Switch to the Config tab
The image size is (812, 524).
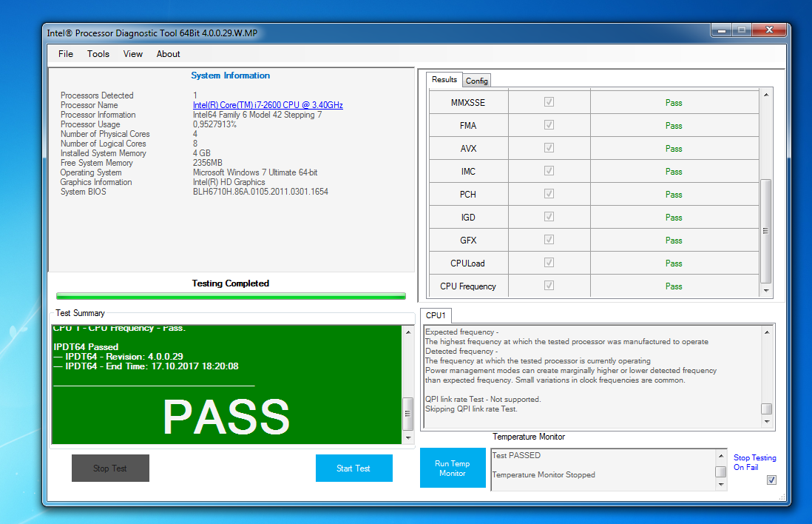(477, 81)
